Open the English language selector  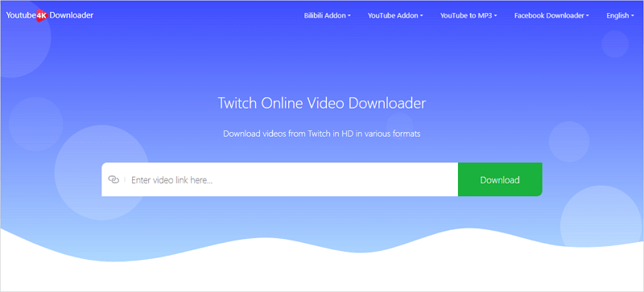pos(620,15)
